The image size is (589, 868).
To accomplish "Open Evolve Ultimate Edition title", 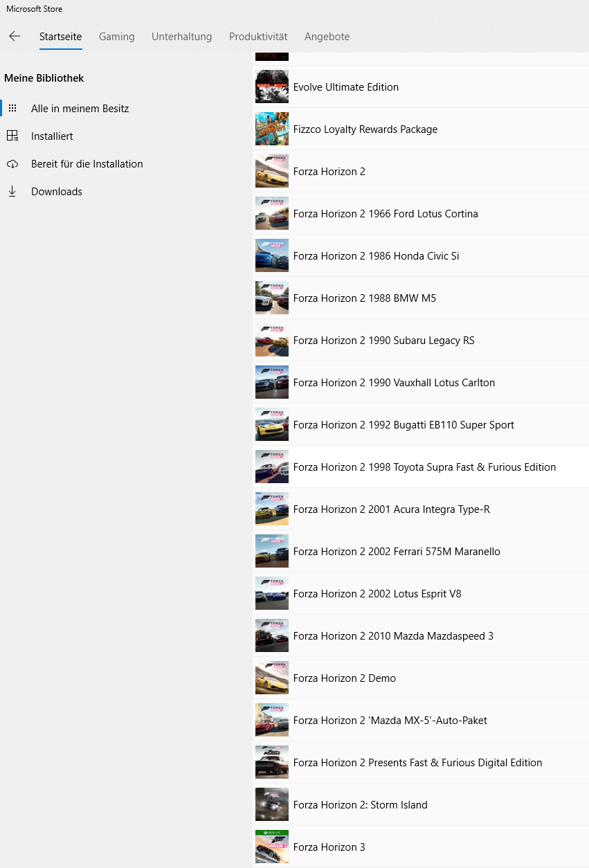I will tap(346, 87).
